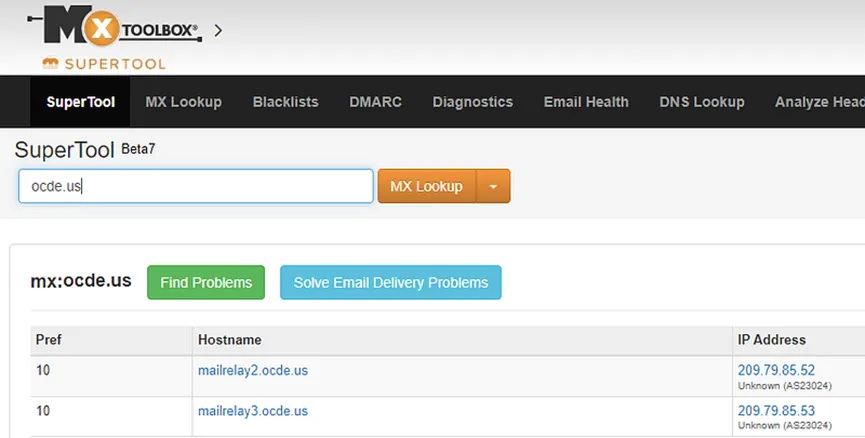Click Unknown (AS23024) under 209.79.85.52
This screenshot has height=438, width=865.
click(785, 386)
